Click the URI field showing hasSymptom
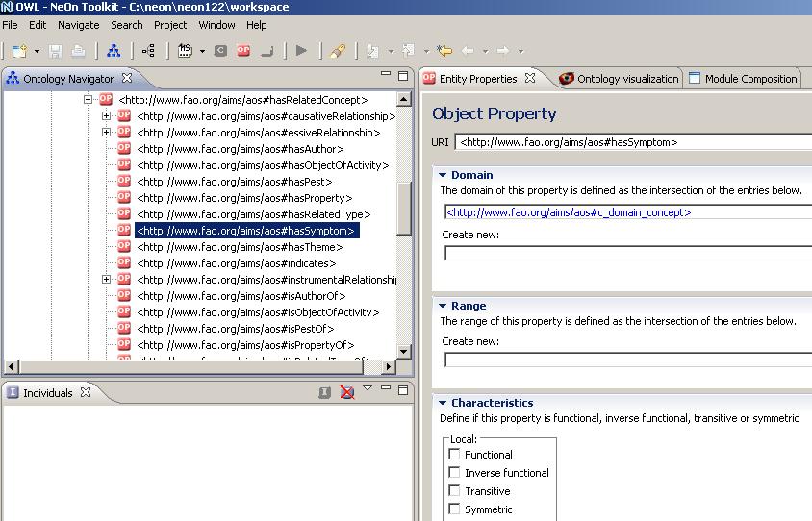This screenshot has width=812, height=521. tap(633, 142)
